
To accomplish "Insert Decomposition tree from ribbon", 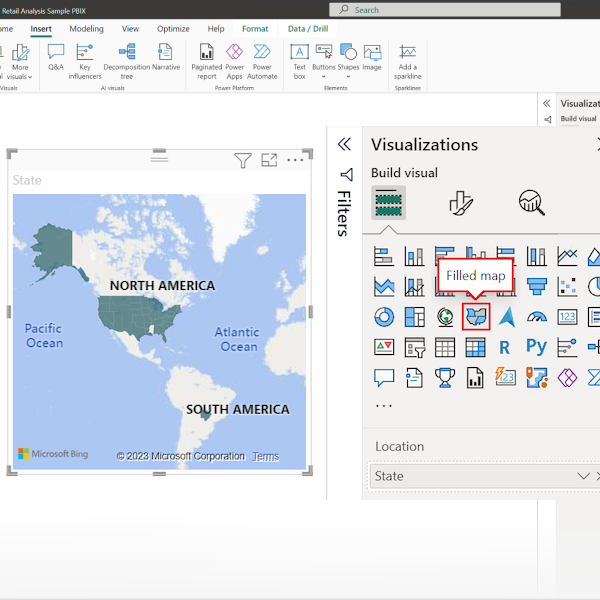I will 127,61.
